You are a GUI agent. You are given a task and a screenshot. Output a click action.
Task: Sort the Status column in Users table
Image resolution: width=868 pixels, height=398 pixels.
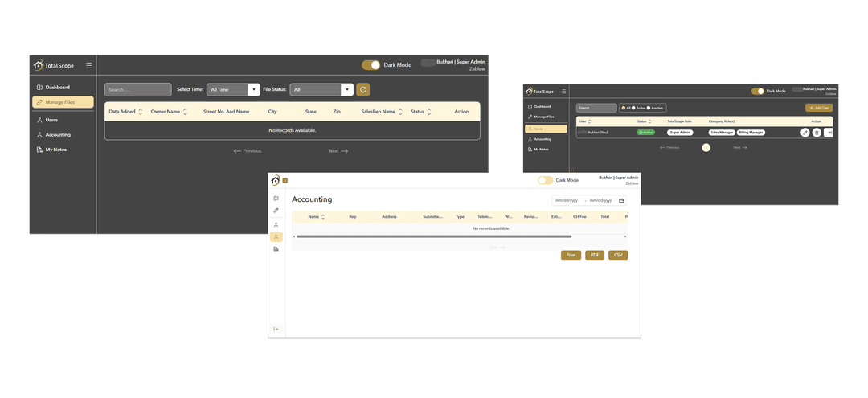[650, 121]
